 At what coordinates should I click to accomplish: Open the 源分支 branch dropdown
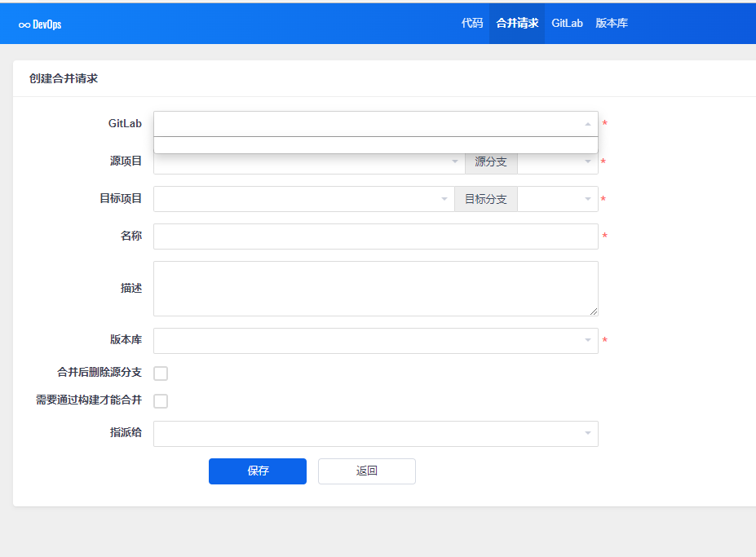click(x=558, y=162)
